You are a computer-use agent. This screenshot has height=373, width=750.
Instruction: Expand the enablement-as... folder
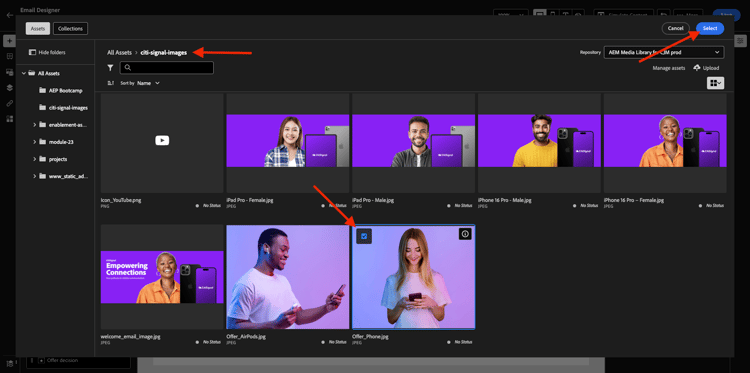[x=35, y=125]
